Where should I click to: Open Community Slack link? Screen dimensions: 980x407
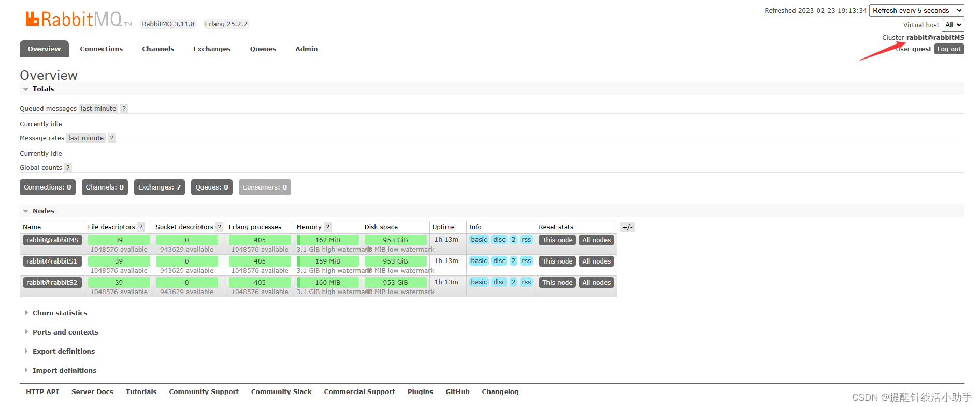[281, 392]
